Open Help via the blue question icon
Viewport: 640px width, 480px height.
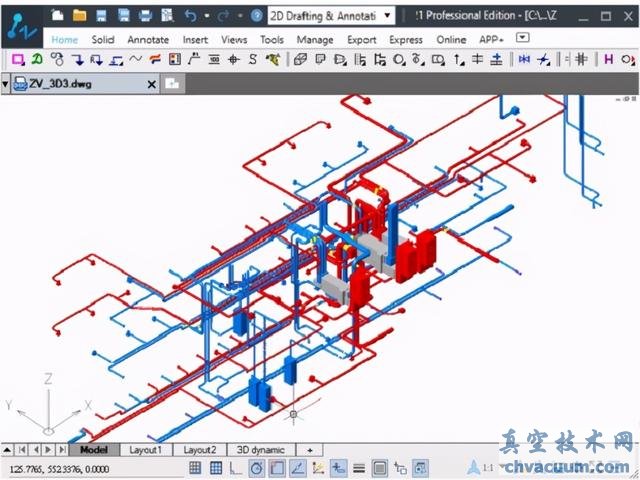coord(256,16)
